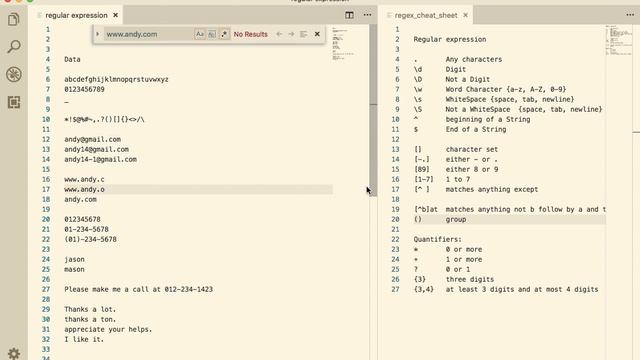
Task: Click the text 'www.andy.o' on line 17
Action: click(84, 189)
